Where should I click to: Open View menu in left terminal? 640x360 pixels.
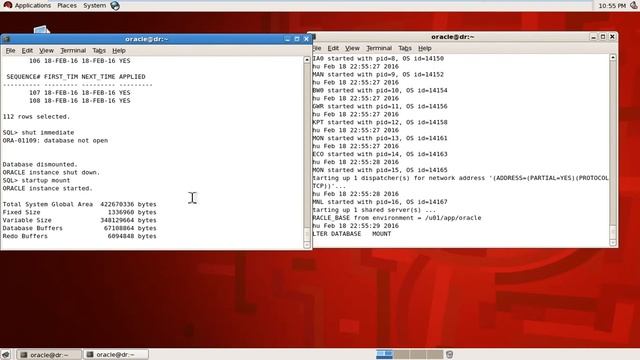click(46, 51)
